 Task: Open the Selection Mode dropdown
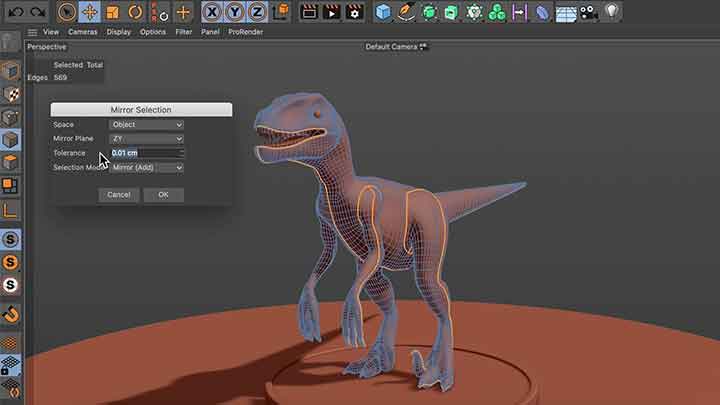click(146, 168)
